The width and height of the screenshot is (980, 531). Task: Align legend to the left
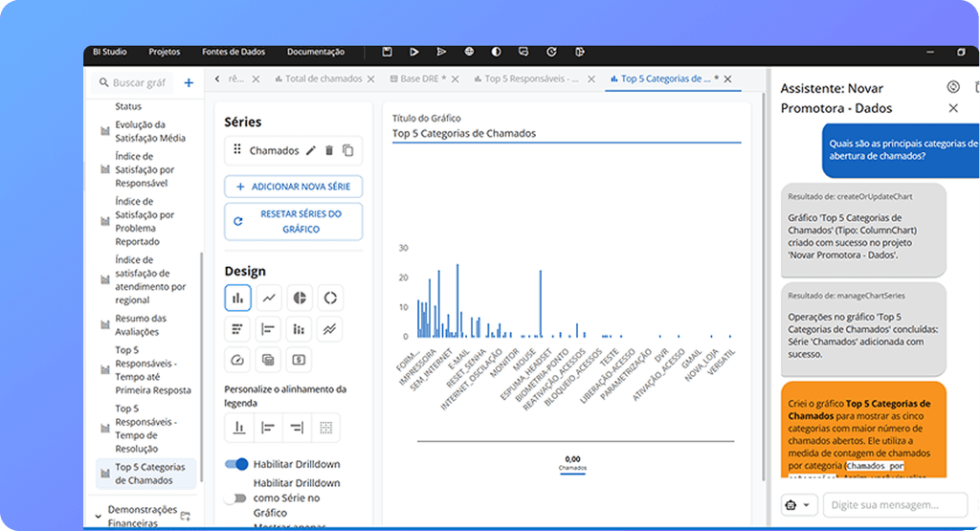click(268, 428)
